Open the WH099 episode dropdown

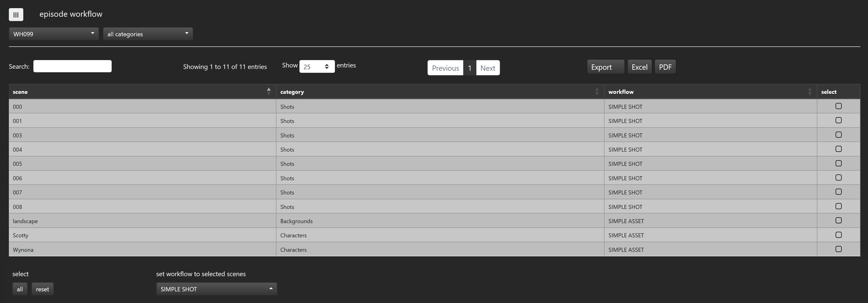54,34
